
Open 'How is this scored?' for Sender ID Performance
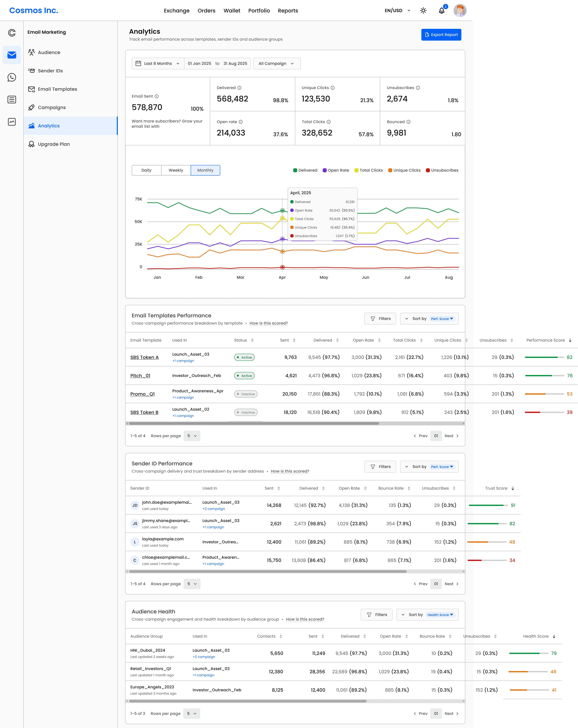pos(290,471)
